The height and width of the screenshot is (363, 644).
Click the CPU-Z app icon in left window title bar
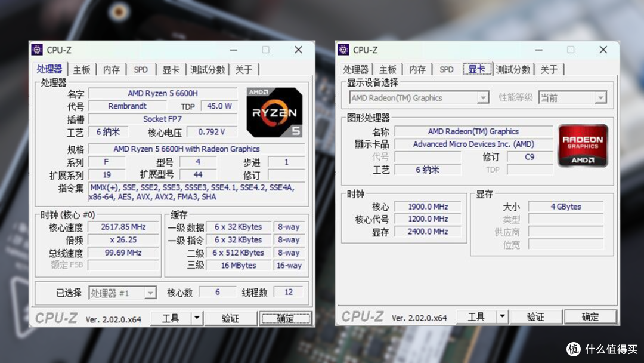click(x=37, y=50)
